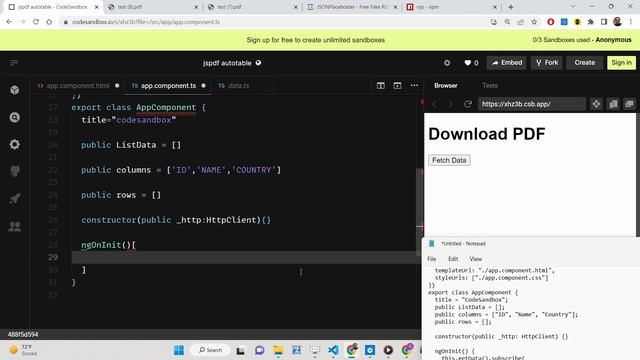The image size is (640, 360).
Task: Open a new Chrome tab
Action: pyautogui.click(x=511, y=7)
